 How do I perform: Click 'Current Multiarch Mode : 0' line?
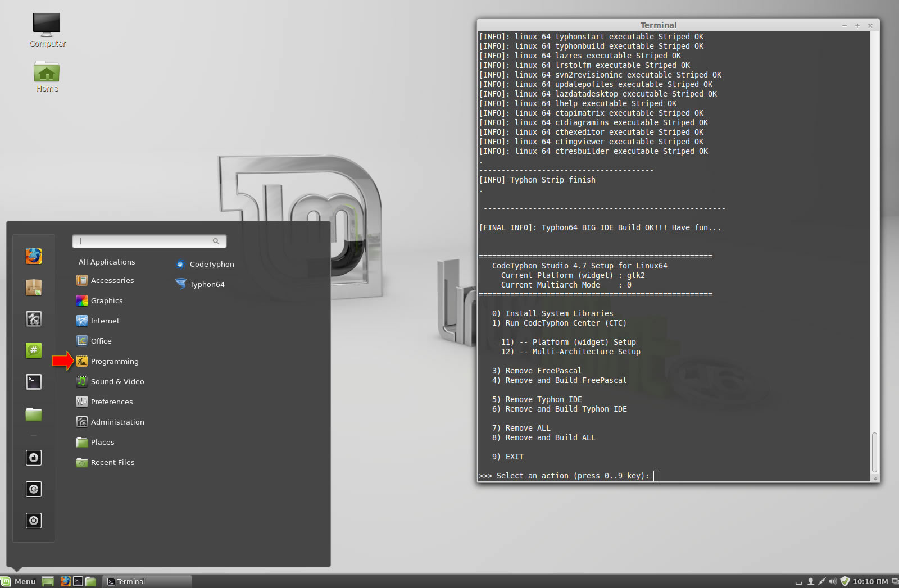pyautogui.click(x=566, y=285)
